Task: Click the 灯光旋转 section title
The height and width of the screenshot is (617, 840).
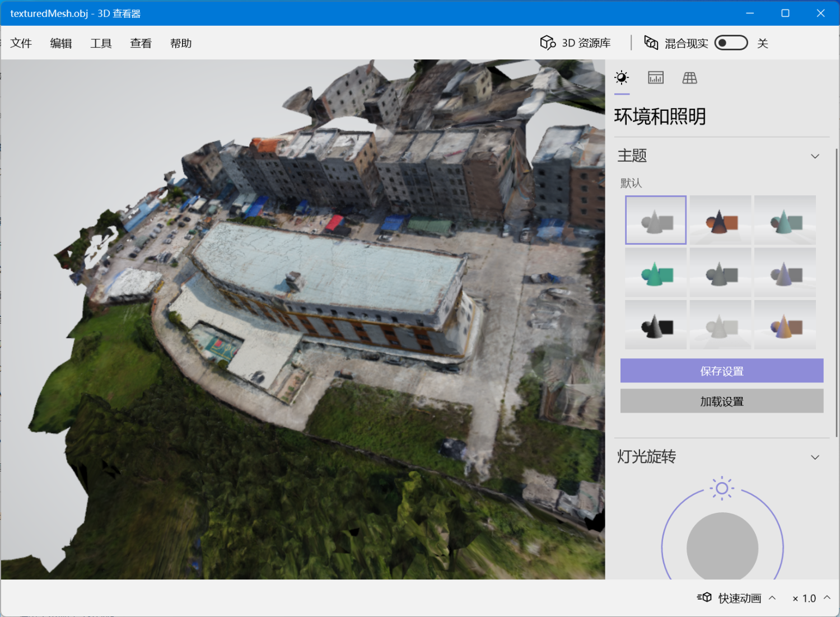Action: (647, 457)
